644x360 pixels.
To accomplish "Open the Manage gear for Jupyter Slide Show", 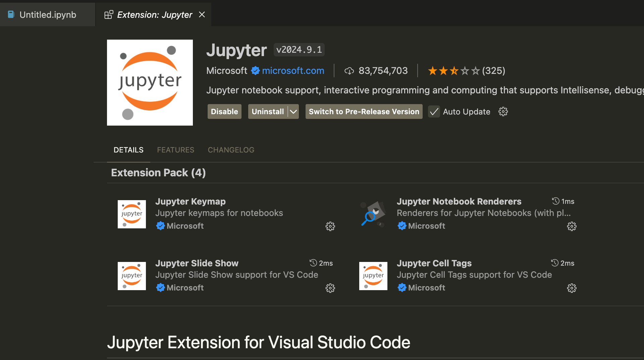I will coord(330,288).
